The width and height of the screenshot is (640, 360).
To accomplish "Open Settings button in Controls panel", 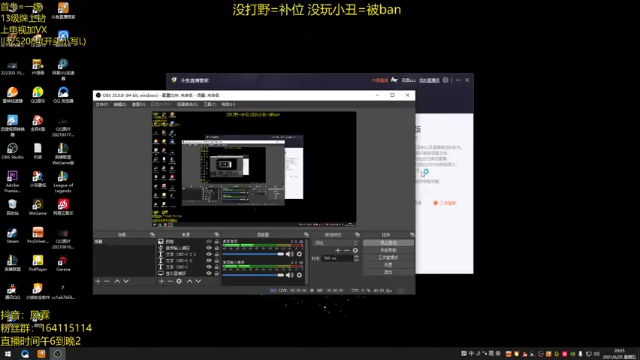I will pyautogui.click(x=388, y=264).
